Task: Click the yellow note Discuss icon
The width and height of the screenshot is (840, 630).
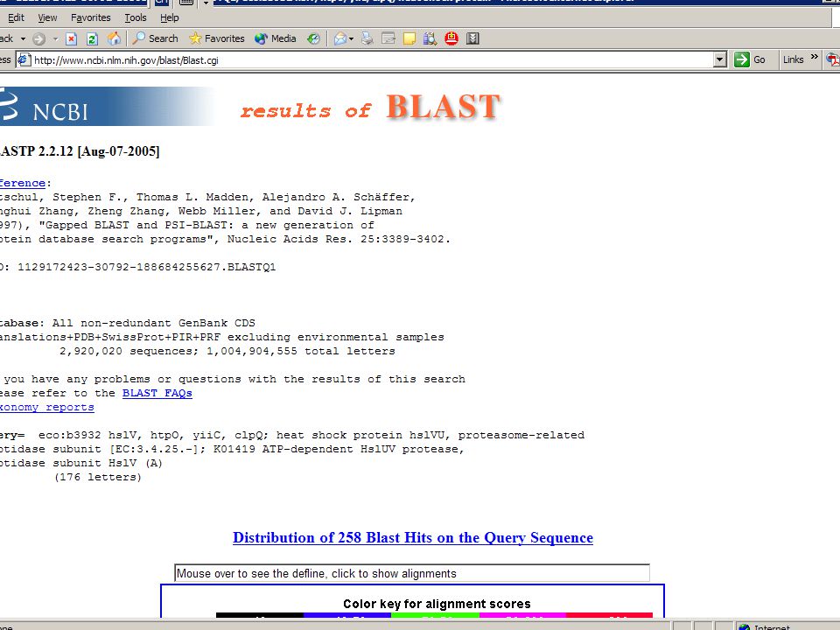Action: (409, 38)
